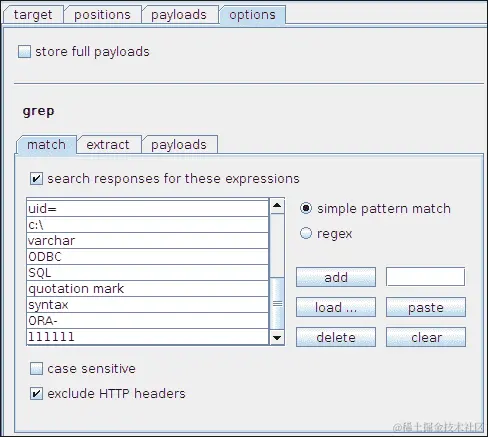Open the grep extract tab

tap(108, 145)
